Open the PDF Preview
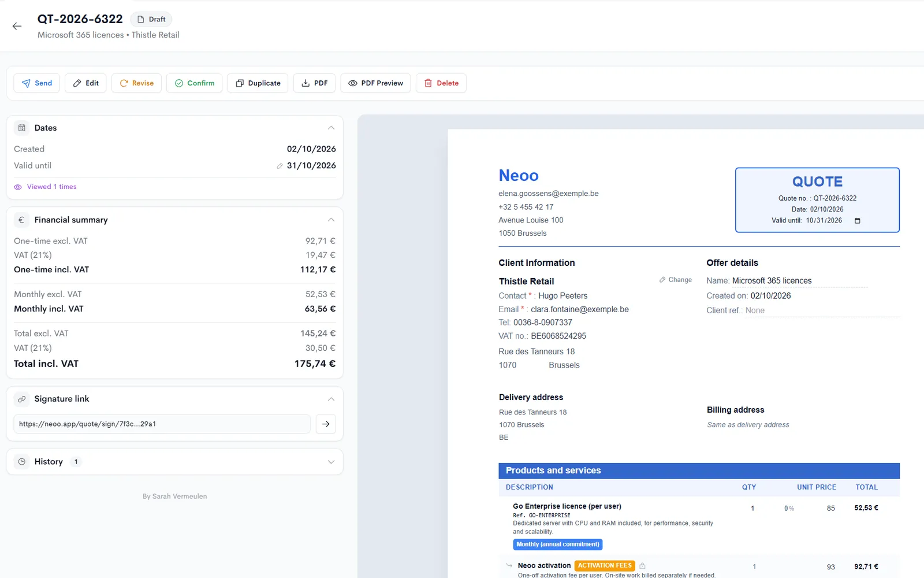 tap(375, 83)
